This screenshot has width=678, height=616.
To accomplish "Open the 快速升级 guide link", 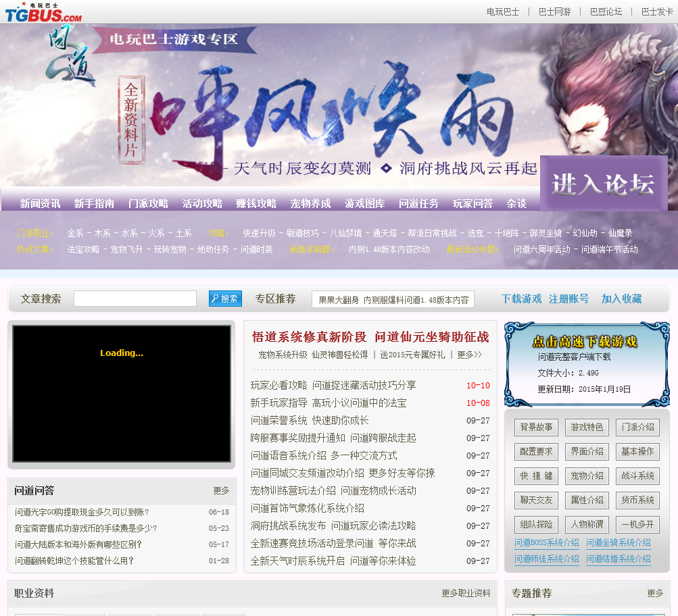I will 259,233.
